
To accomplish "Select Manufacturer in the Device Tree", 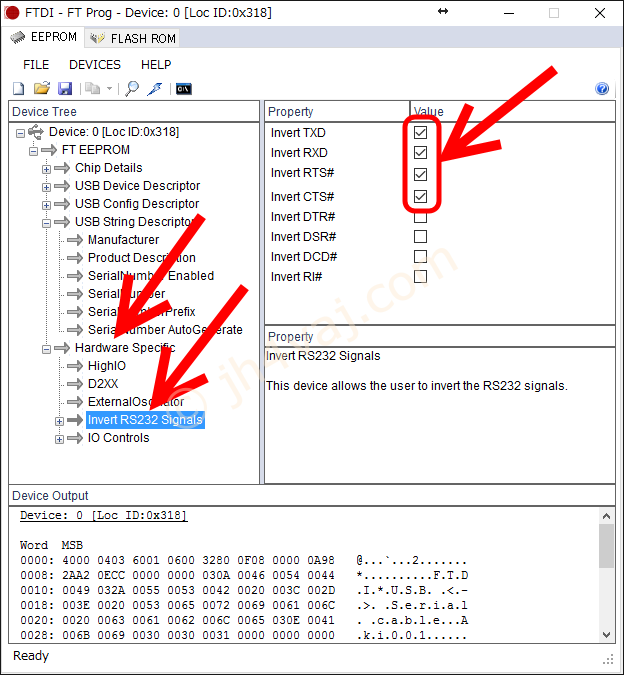I will pos(124,240).
